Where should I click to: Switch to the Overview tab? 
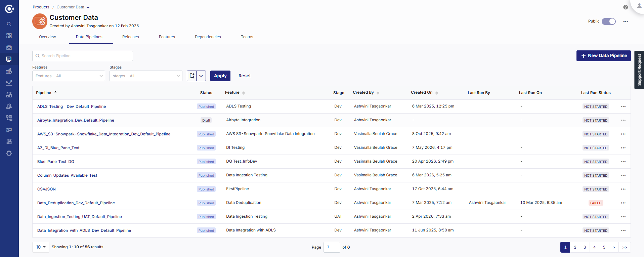tap(47, 37)
